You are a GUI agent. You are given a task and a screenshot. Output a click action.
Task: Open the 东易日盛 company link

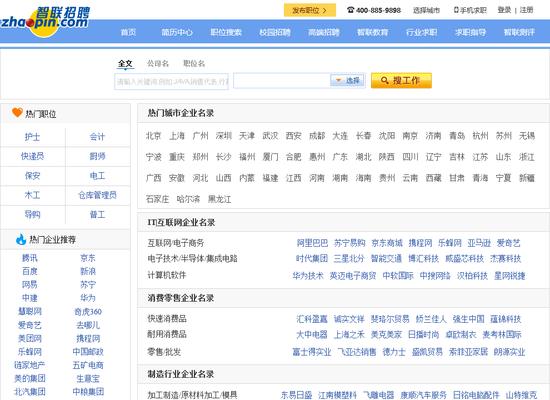(x=296, y=395)
